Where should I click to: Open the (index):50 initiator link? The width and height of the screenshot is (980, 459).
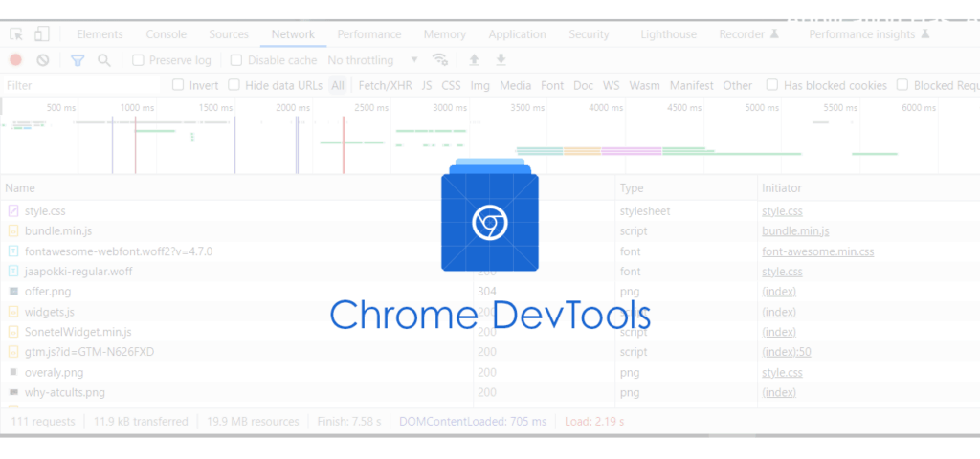pyautogui.click(x=787, y=352)
